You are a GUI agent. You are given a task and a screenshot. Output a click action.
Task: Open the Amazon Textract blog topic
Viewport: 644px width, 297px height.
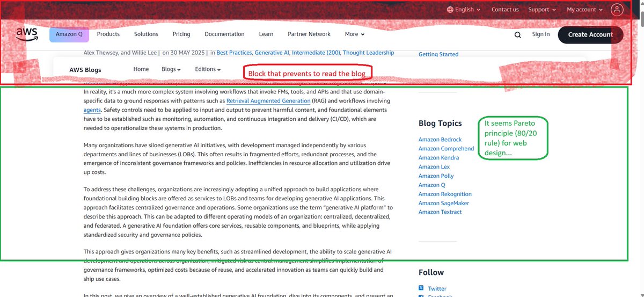[x=440, y=212]
